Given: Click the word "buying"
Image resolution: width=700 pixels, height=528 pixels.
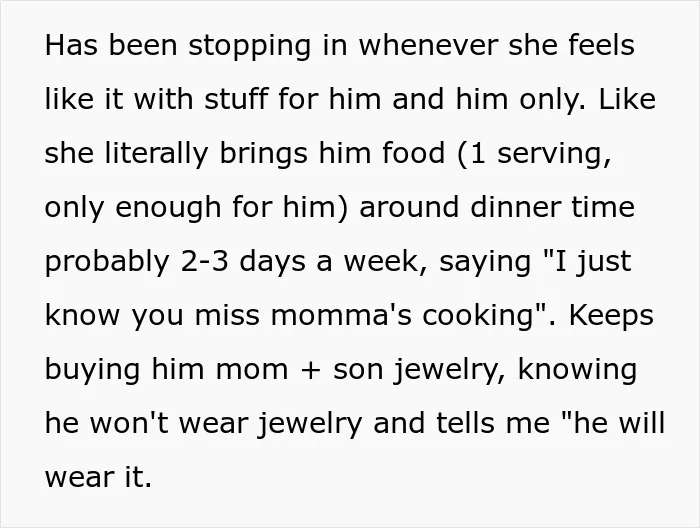Looking at the screenshot, I should point(92,370).
